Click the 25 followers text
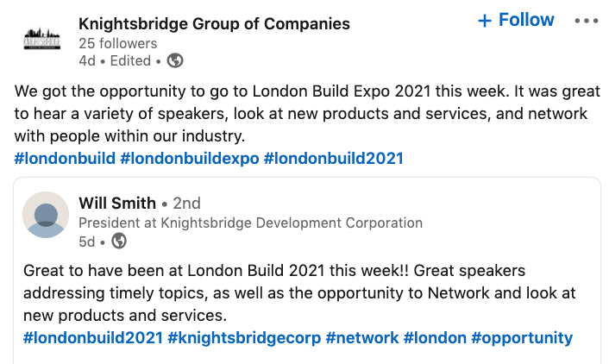Viewport: 609px width, 364px height. (117, 43)
